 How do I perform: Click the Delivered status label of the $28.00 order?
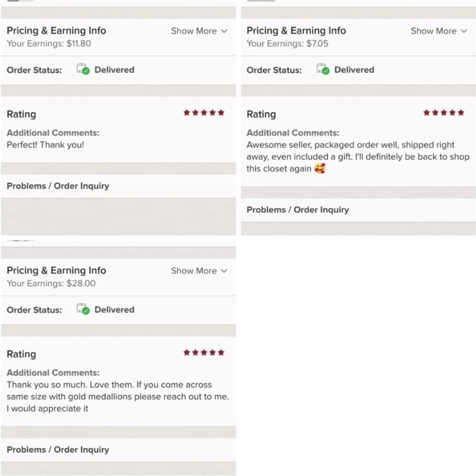(114, 310)
